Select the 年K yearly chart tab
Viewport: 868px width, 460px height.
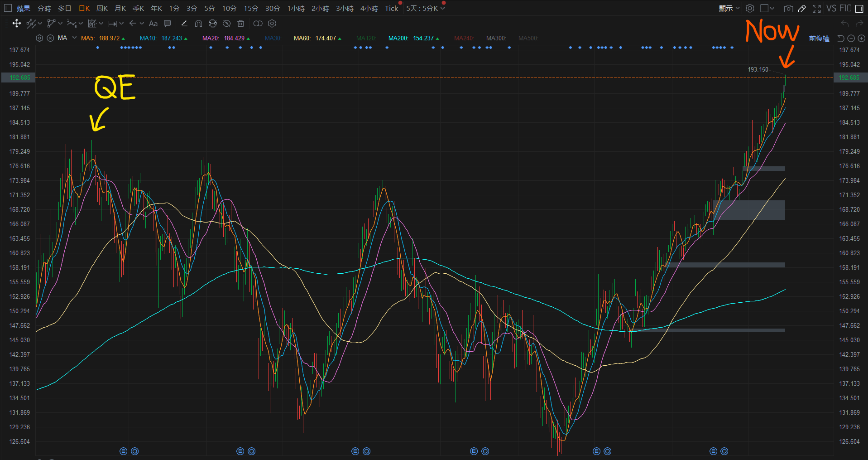click(157, 9)
